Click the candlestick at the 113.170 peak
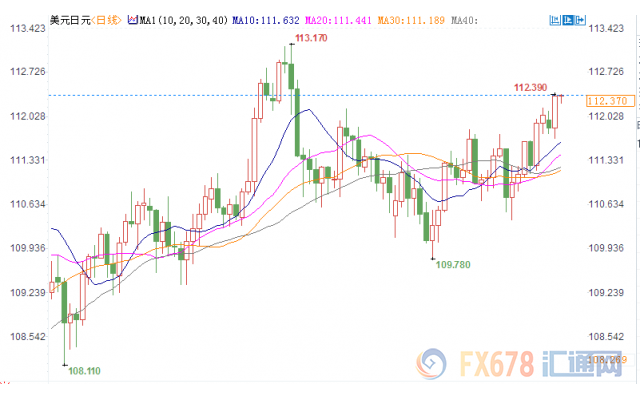 (291, 76)
